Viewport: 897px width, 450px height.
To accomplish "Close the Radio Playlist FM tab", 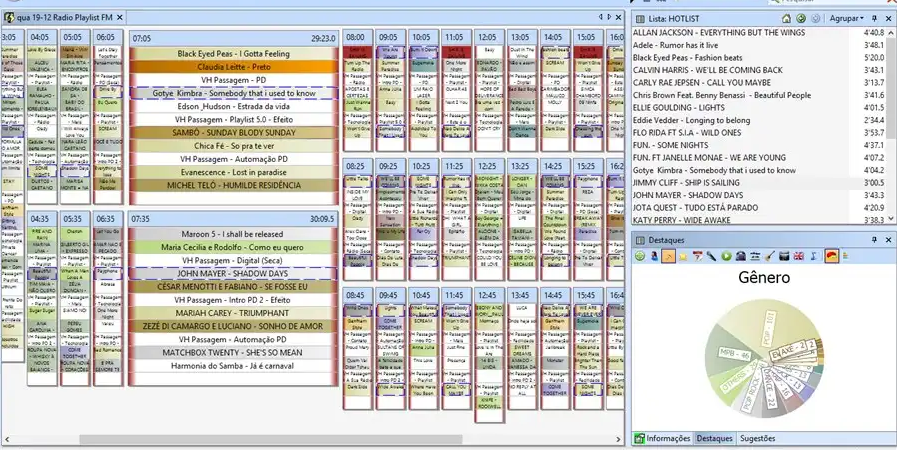I will 120,18.
